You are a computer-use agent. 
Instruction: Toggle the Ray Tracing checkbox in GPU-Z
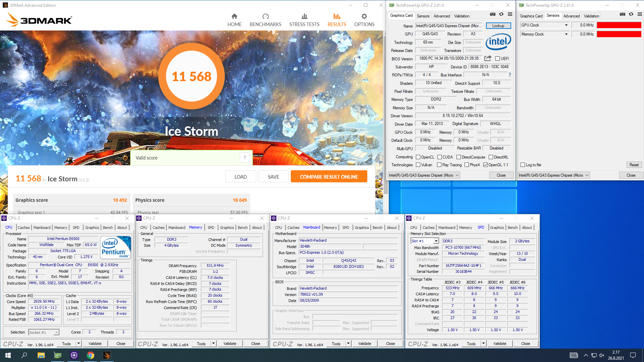click(x=439, y=165)
